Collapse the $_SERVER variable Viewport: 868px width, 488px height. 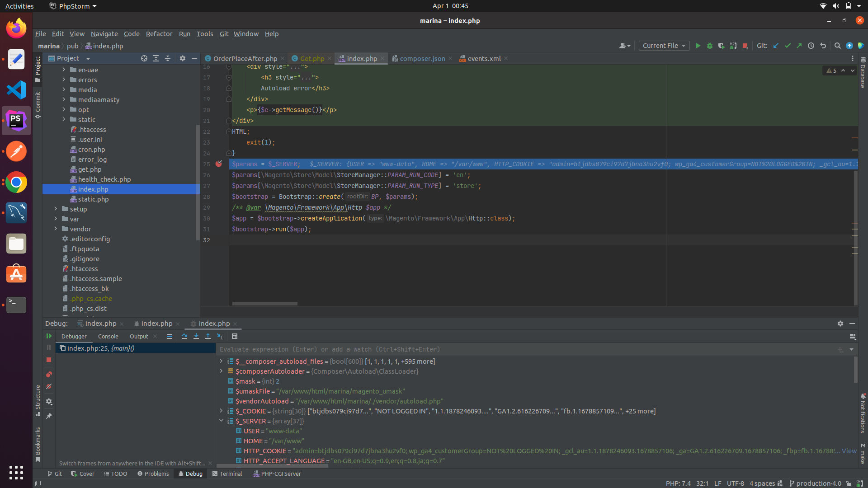point(221,421)
